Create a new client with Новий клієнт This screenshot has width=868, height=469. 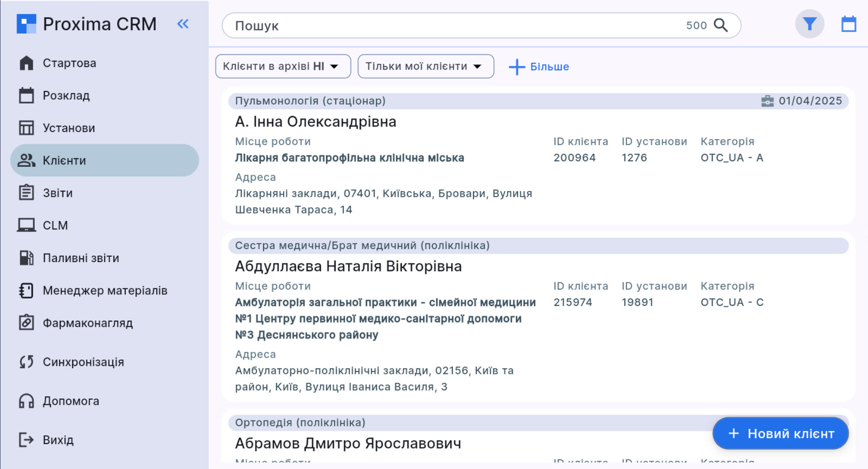[x=780, y=433]
